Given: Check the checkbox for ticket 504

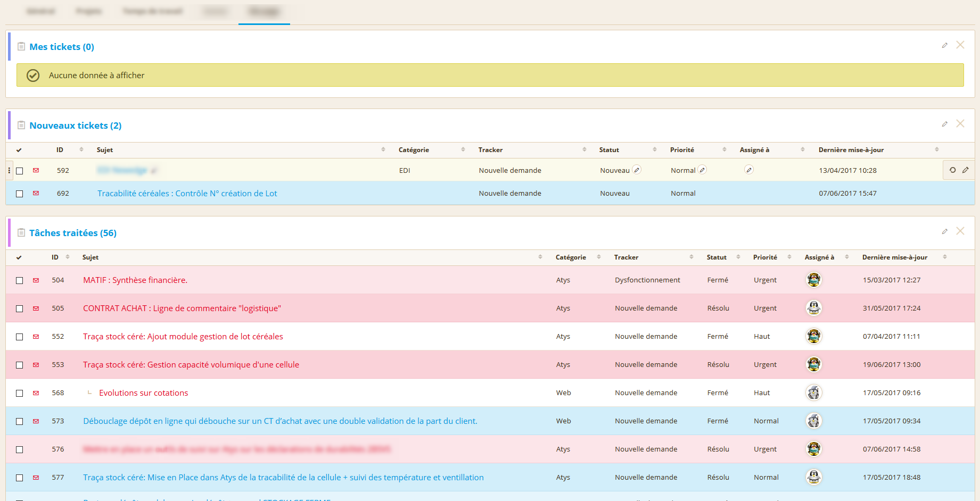Looking at the screenshot, I should [x=20, y=280].
